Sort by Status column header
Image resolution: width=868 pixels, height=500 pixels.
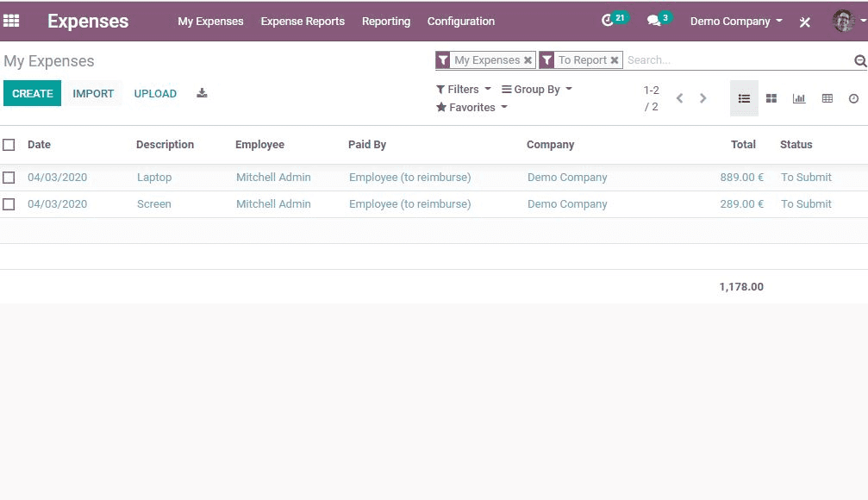(796, 145)
